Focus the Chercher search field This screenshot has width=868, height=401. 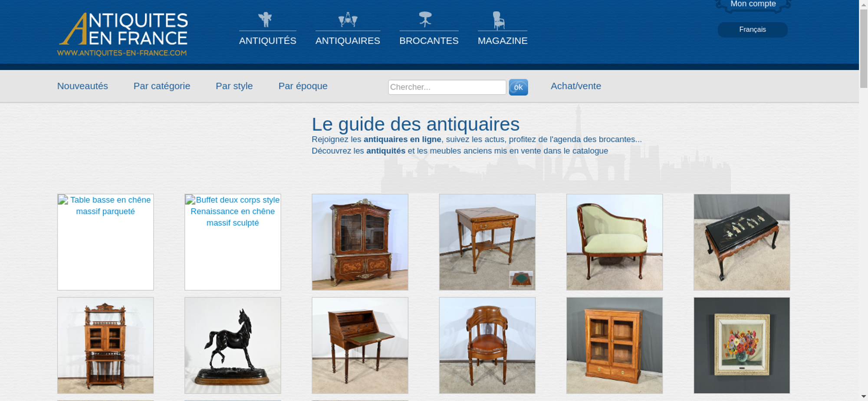(x=447, y=87)
